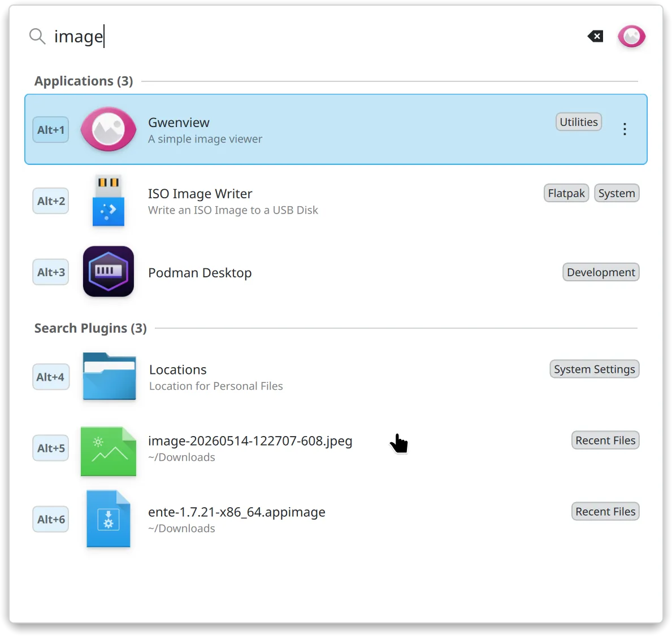The height and width of the screenshot is (636, 672).
Task: Click the Podman Desktop app icon
Action: (x=109, y=272)
